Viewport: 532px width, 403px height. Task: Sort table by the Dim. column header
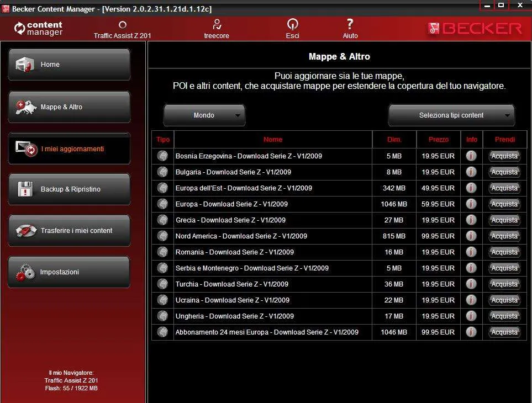coord(394,139)
